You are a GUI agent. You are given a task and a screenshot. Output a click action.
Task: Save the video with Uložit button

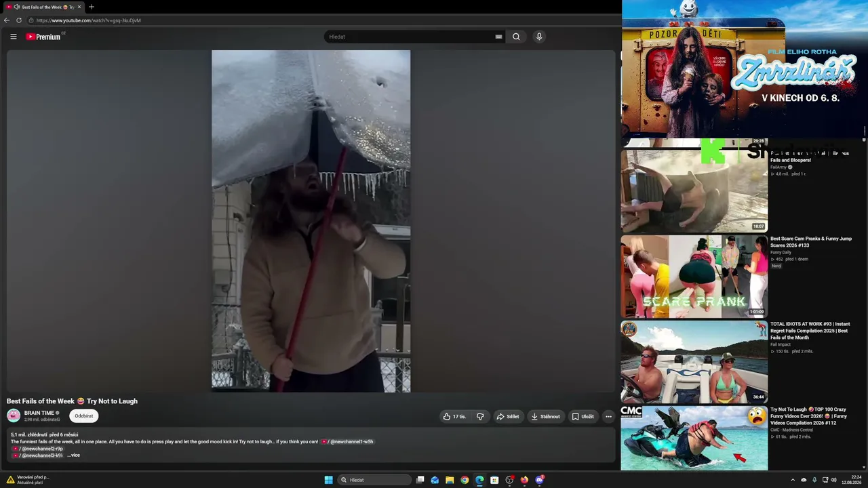coord(583,417)
